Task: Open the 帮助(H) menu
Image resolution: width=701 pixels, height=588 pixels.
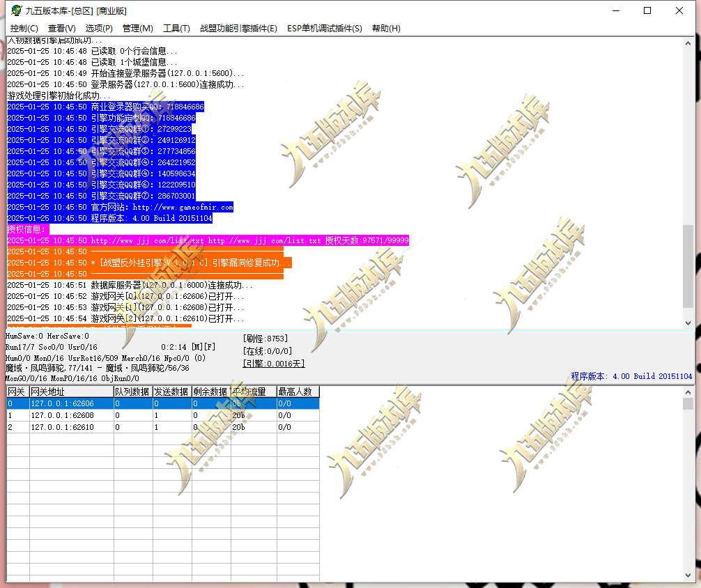Action: pos(386,28)
